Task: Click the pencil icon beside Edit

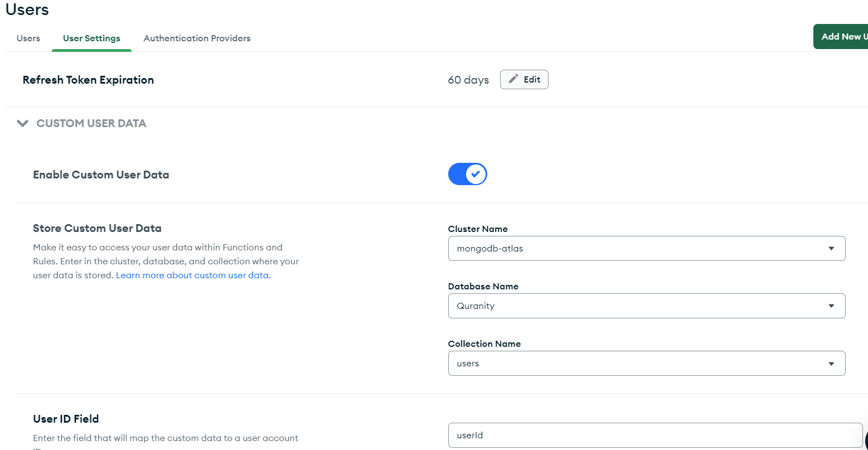Action: tap(513, 79)
